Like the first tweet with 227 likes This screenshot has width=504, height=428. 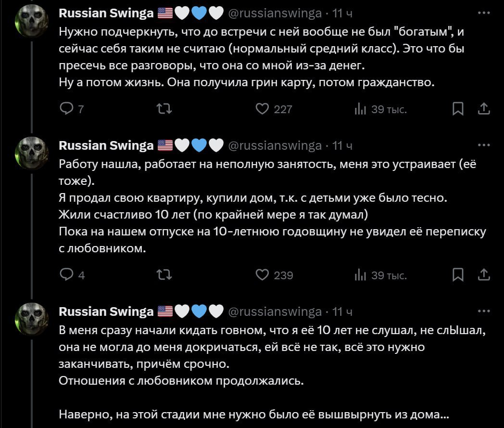(x=262, y=109)
